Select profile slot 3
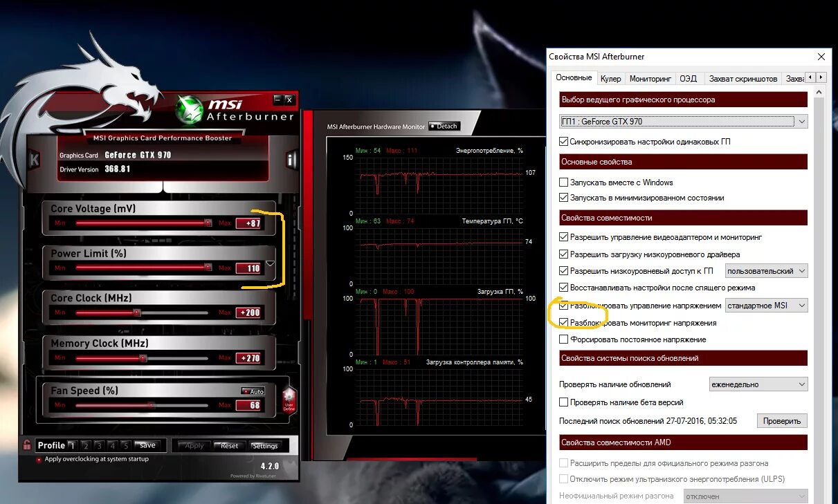This screenshot has height=504, width=838. 99,445
